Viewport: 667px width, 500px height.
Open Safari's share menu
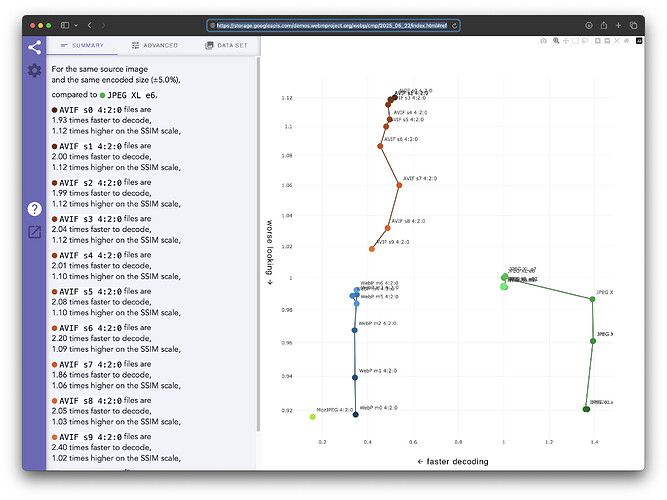604,25
